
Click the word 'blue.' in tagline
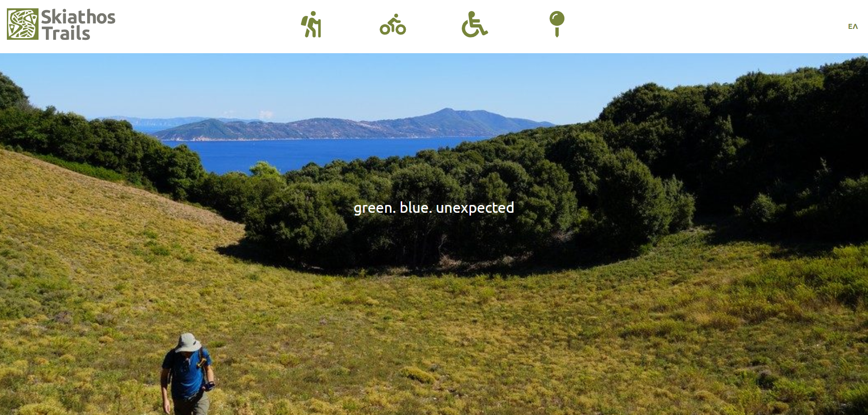[416, 207]
